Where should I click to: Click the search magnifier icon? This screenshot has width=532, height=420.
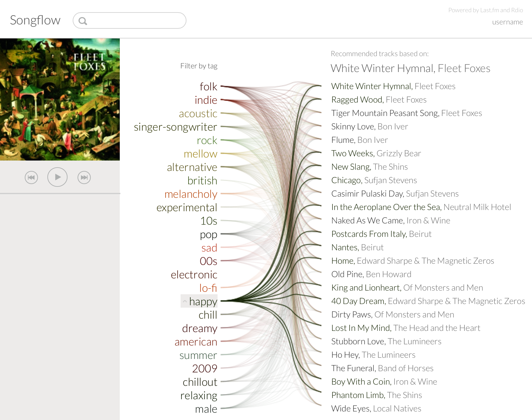click(x=83, y=21)
